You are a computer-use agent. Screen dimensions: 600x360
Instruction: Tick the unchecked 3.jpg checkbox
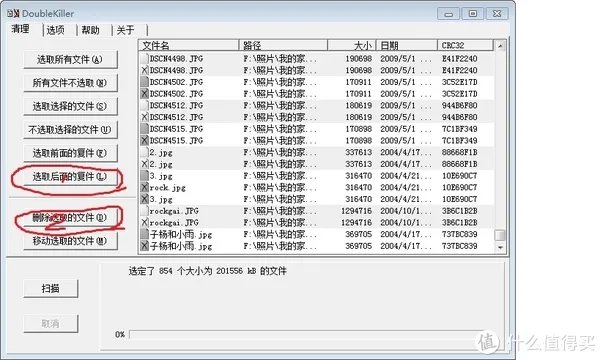(144, 176)
